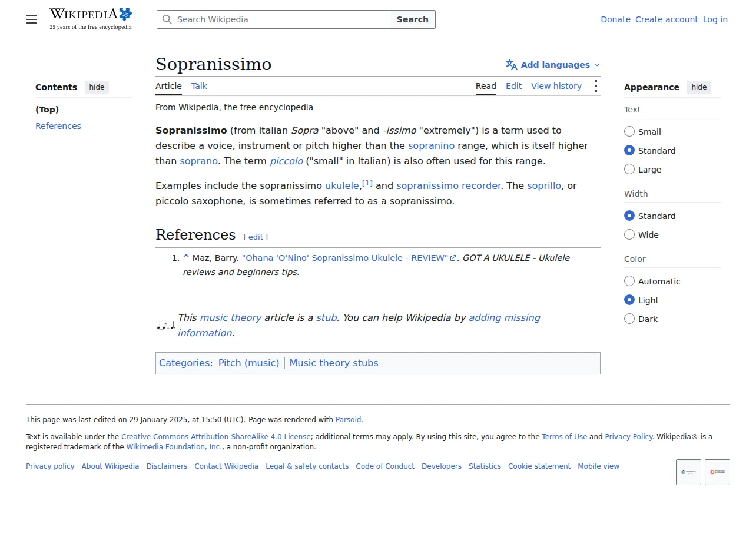Hide the Appearance panel
This screenshot has height=537, width=756.
click(x=699, y=87)
